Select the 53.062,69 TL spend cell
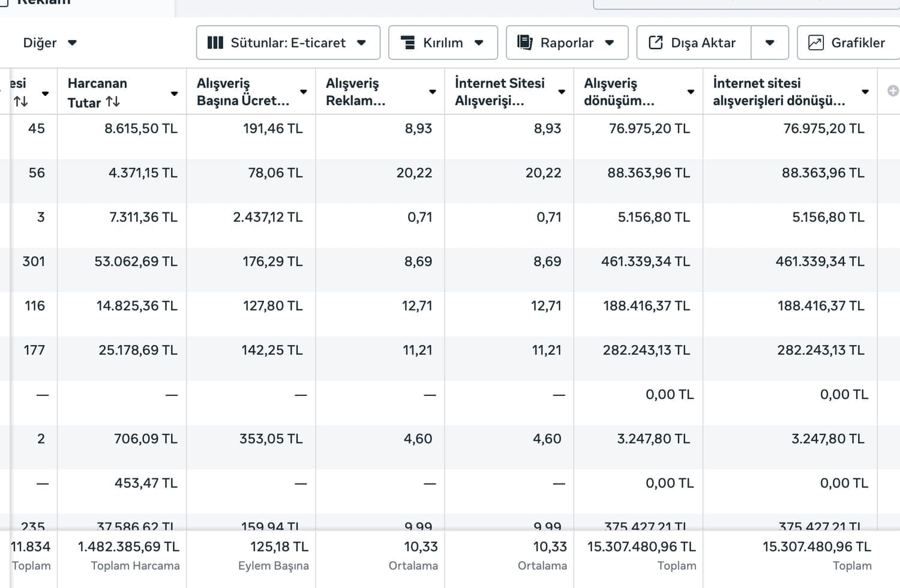 (x=136, y=262)
